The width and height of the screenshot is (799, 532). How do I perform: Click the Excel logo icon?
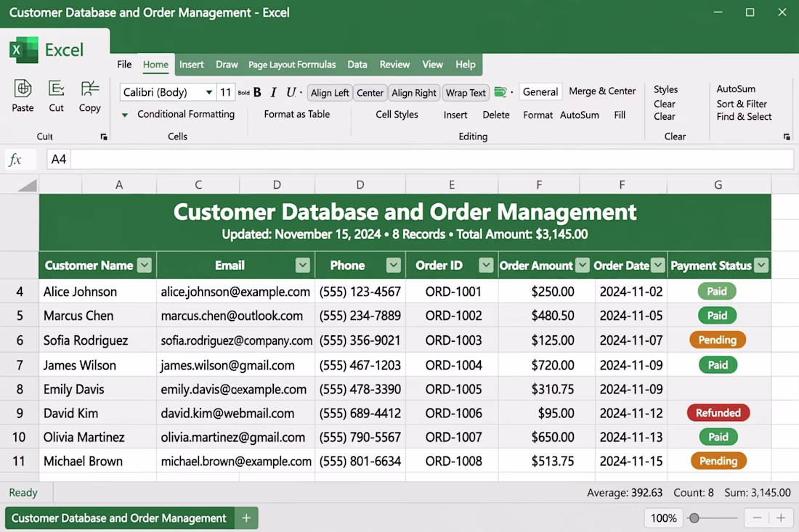23,50
